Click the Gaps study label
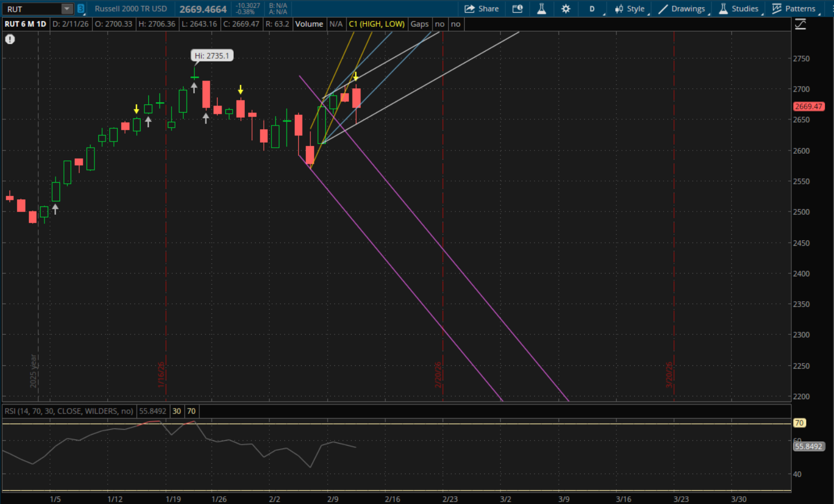Image resolution: width=834 pixels, height=504 pixels. click(419, 24)
